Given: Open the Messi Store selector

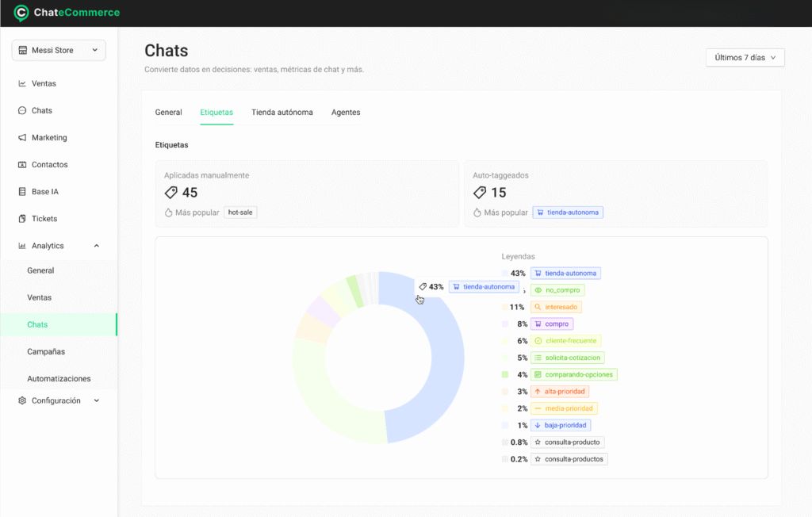Looking at the screenshot, I should 58,49.
